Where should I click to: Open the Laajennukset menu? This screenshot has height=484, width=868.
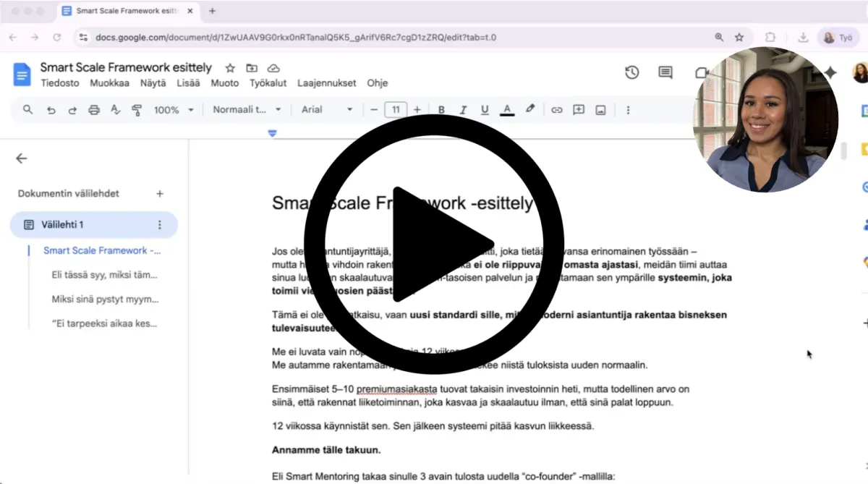(327, 83)
